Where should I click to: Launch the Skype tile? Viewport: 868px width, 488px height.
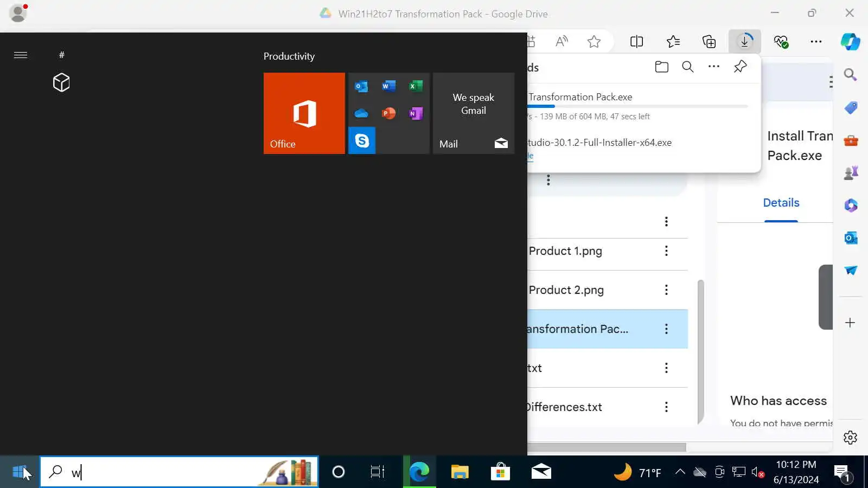(x=362, y=140)
